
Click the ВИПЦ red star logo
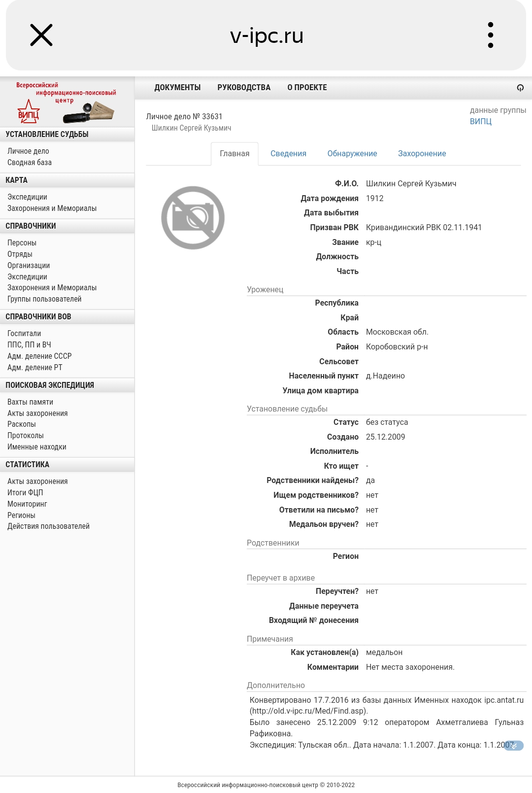[x=29, y=112]
